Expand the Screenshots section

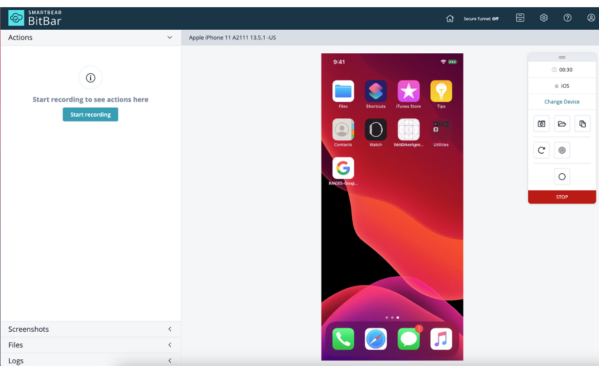91,329
